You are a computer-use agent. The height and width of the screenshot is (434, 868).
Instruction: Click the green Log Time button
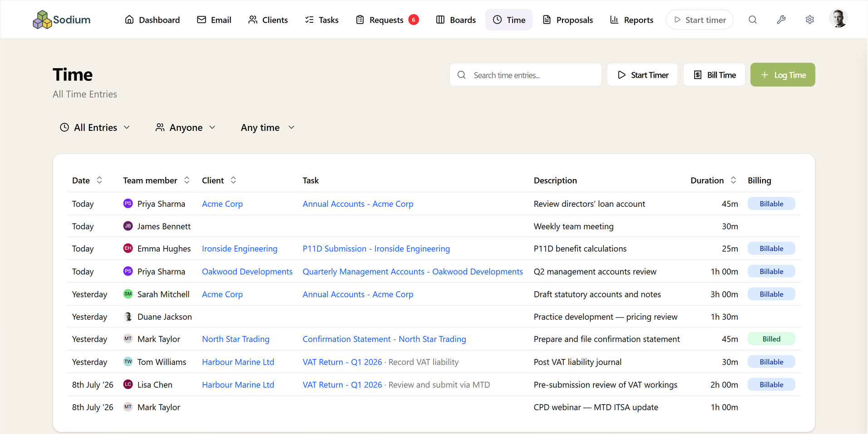pos(783,75)
